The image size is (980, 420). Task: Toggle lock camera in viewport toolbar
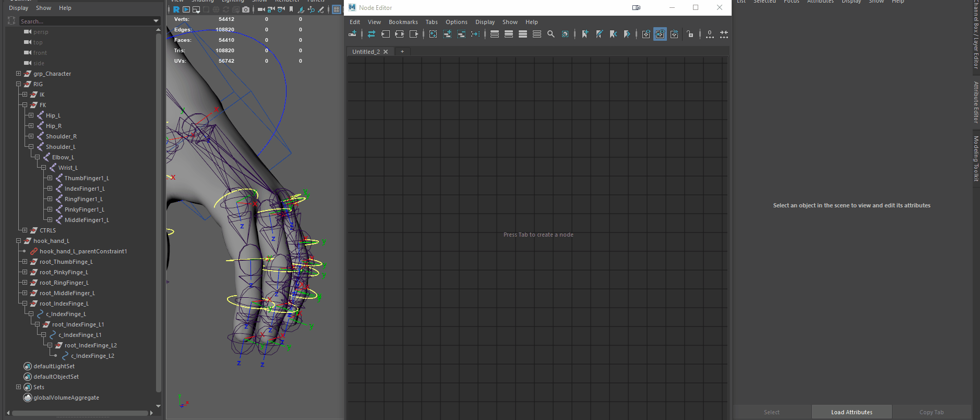pyautogui.click(x=271, y=9)
